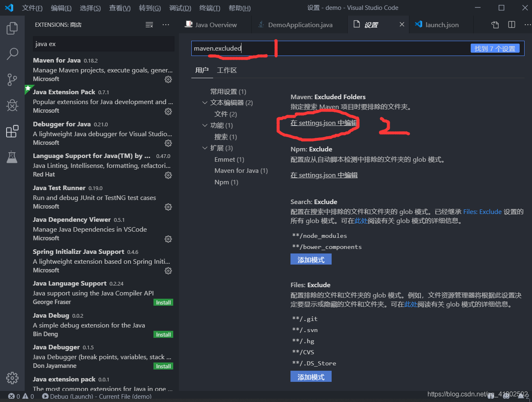Open the Extensions view icon
532x402 pixels.
tap(12, 131)
